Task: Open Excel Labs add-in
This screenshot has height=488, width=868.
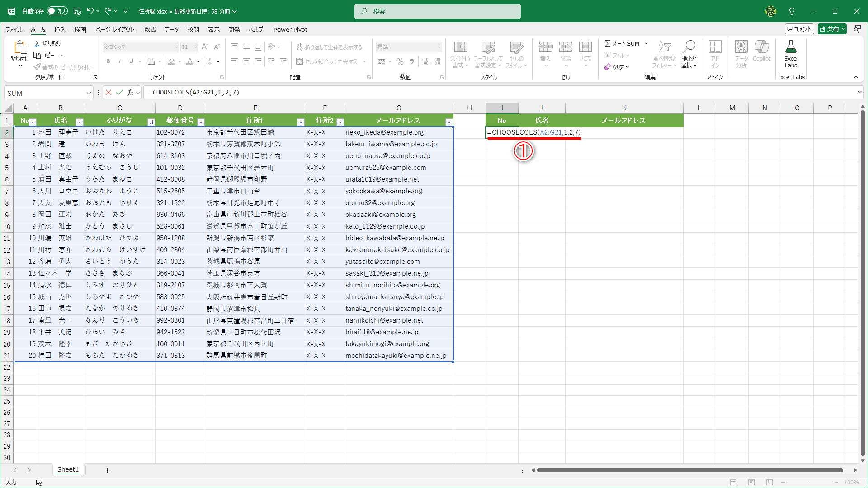Action: click(791, 53)
